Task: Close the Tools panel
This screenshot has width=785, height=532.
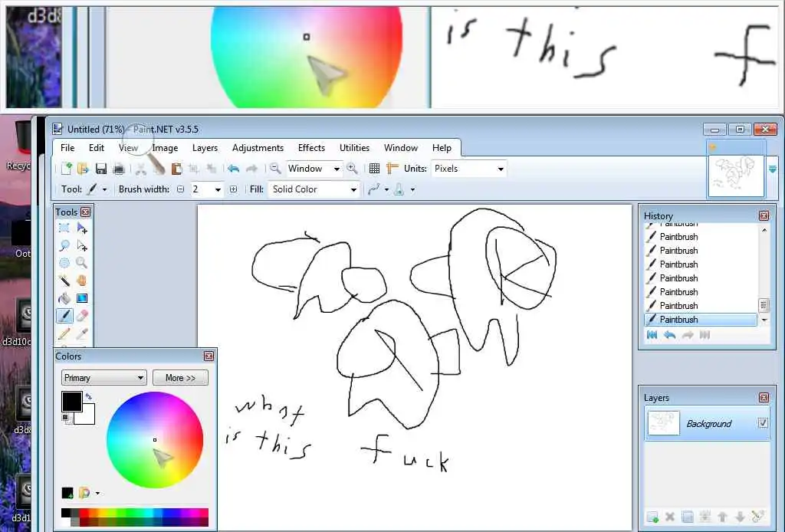Action: (86, 212)
